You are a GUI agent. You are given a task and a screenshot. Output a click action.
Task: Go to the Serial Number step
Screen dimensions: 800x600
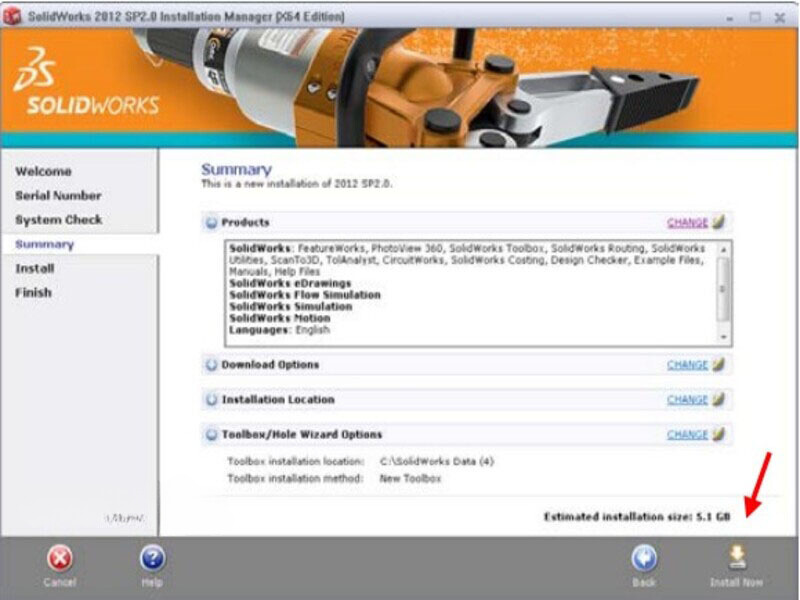58,195
